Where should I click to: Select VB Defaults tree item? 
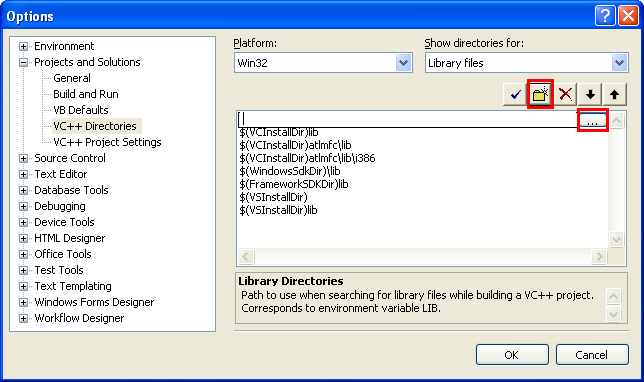click(81, 110)
